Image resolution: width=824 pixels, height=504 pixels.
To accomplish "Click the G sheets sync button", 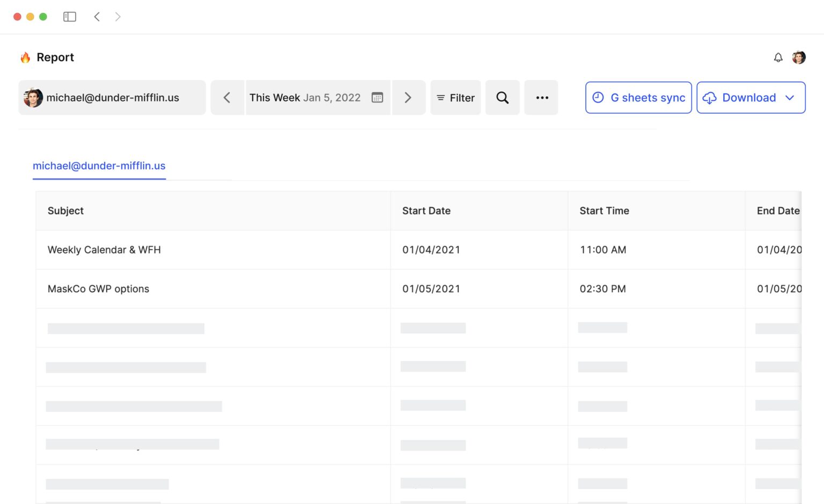I will pos(638,98).
